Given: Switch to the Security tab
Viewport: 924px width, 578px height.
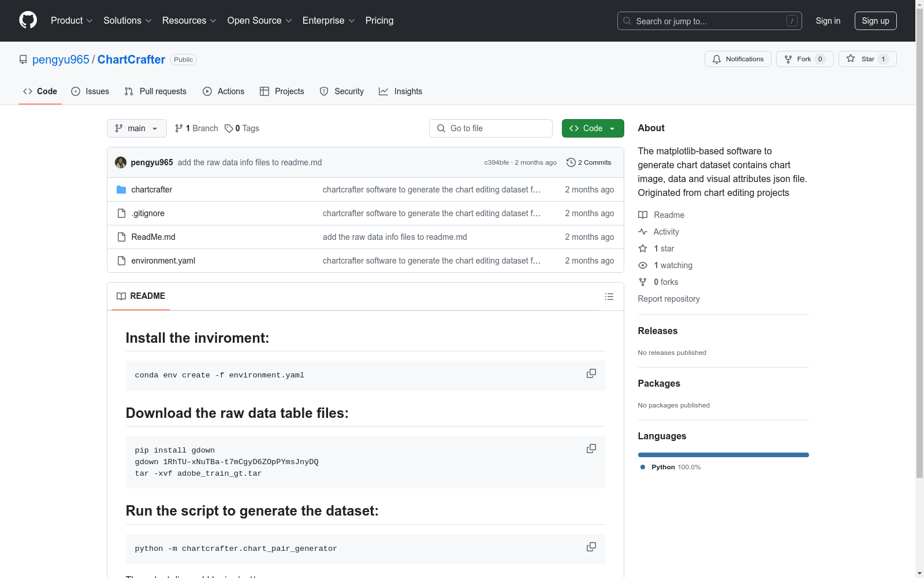Looking at the screenshot, I should coord(342,91).
